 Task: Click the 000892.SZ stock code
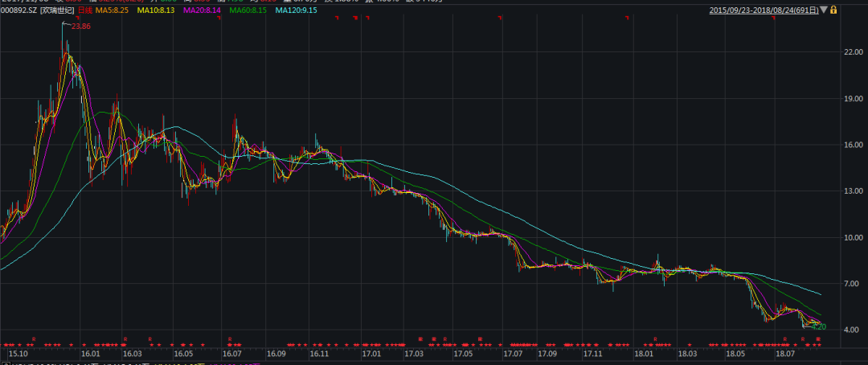tap(18, 10)
